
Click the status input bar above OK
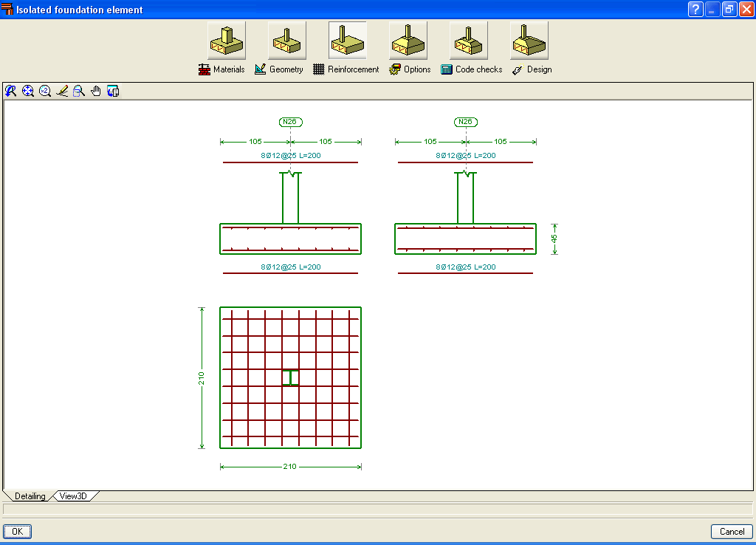[x=377, y=510]
